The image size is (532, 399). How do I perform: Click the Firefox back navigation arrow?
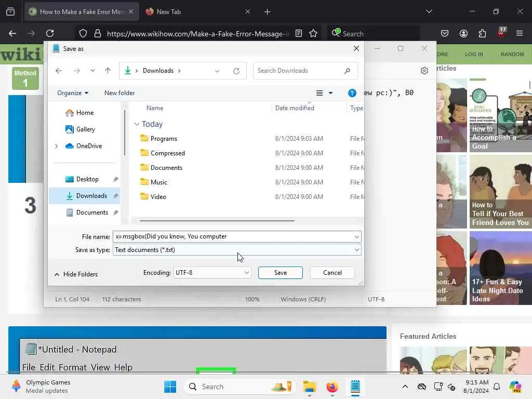(12, 33)
